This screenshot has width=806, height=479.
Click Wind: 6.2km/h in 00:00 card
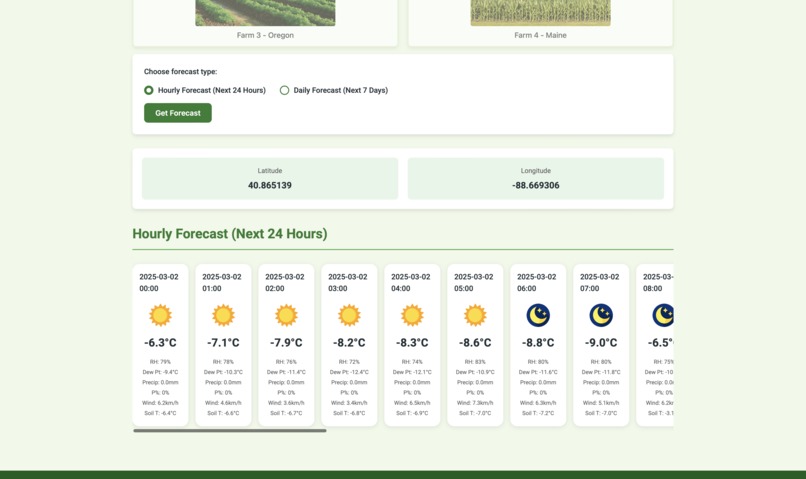(x=160, y=403)
